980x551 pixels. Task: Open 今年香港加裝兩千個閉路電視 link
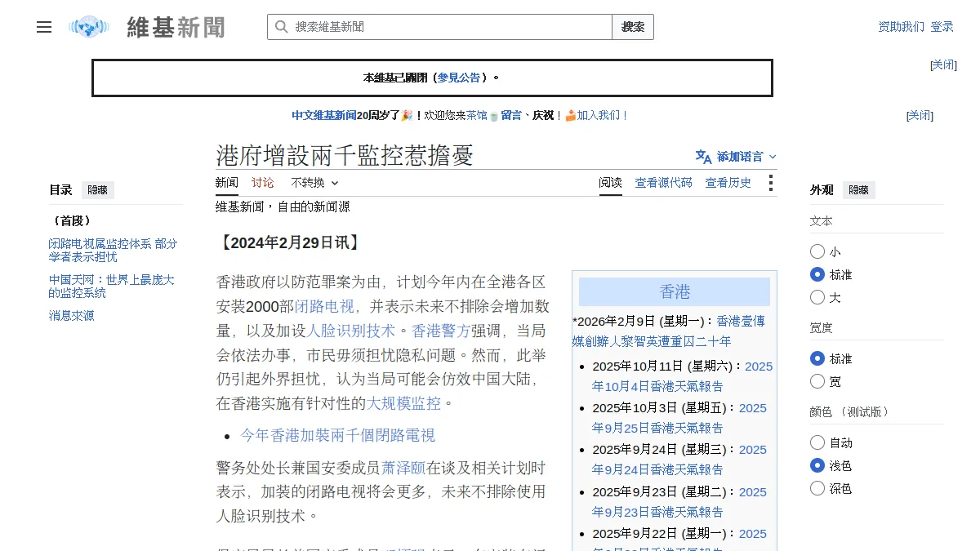338,435
